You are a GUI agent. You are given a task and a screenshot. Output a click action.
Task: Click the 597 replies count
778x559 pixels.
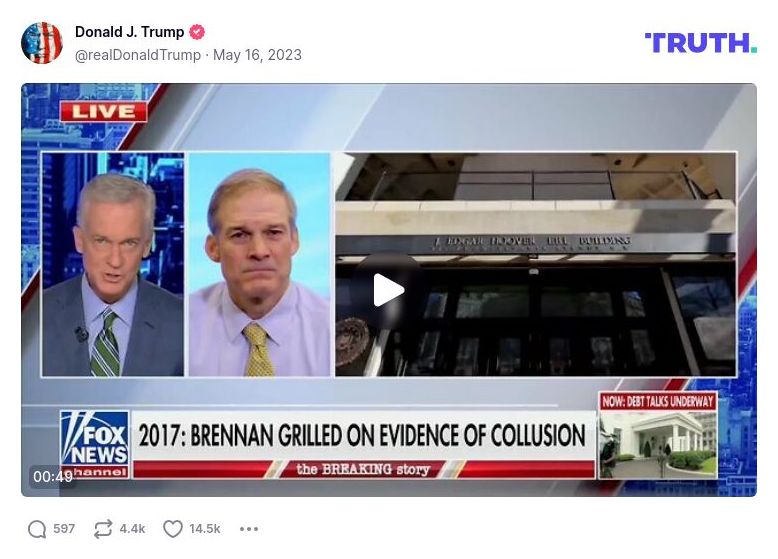pyautogui.click(x=64, y=529)
